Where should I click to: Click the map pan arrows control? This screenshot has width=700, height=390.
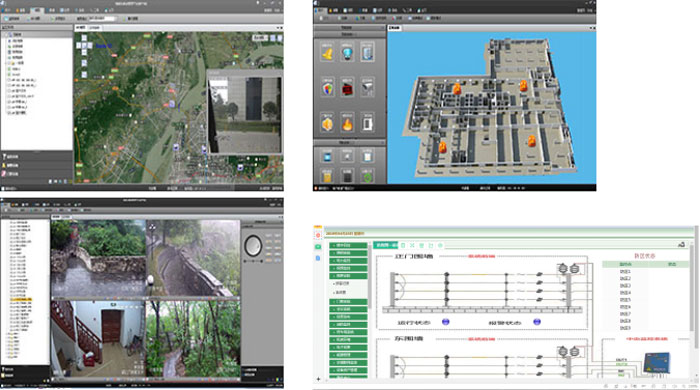click(84, 46)
